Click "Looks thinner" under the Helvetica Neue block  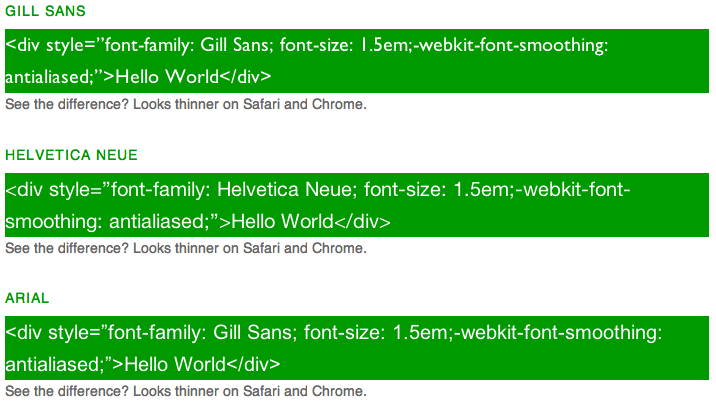174,248
